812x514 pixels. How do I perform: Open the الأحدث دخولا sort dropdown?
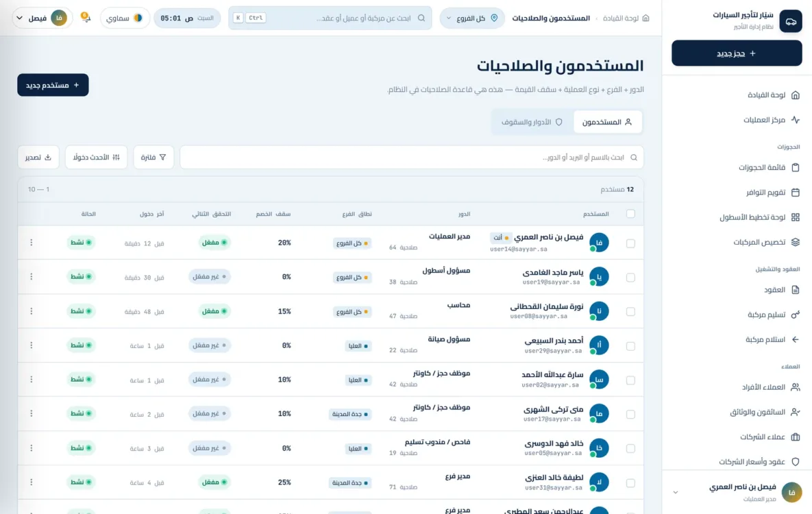coord(97,157)
